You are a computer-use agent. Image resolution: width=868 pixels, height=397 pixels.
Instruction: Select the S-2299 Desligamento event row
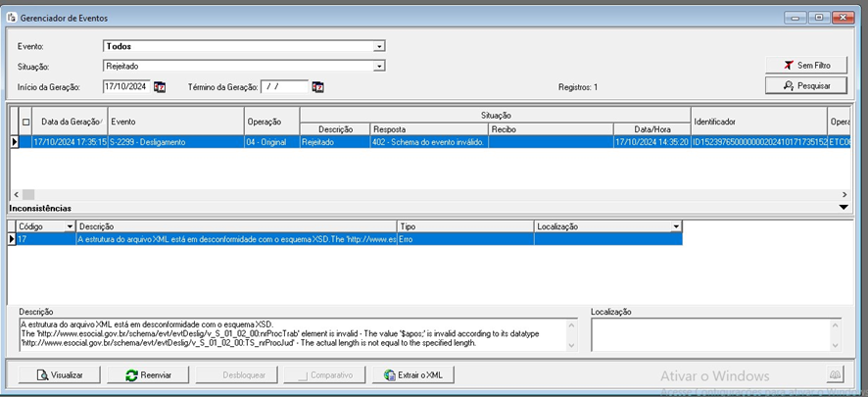(176, 142)
